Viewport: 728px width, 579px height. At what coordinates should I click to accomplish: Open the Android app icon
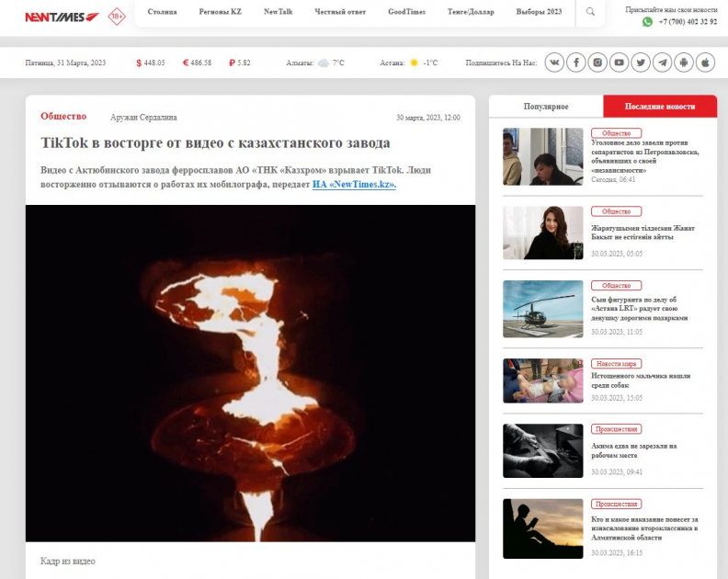[x=684, y=62]
